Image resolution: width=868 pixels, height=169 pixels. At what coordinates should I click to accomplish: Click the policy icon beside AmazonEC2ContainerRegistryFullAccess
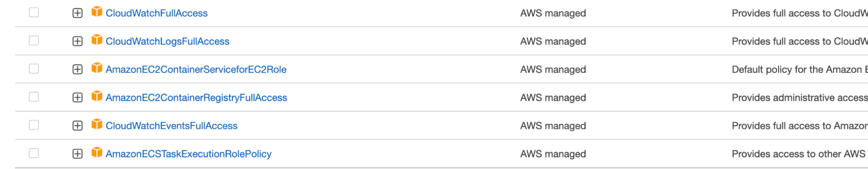(97, 96)
